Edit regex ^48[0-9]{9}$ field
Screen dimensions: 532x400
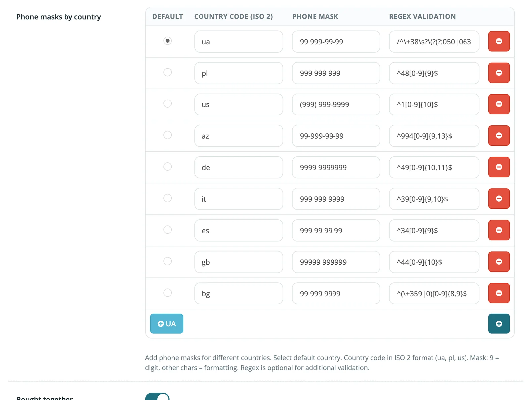pyautogui.click(x=434, y=73)
